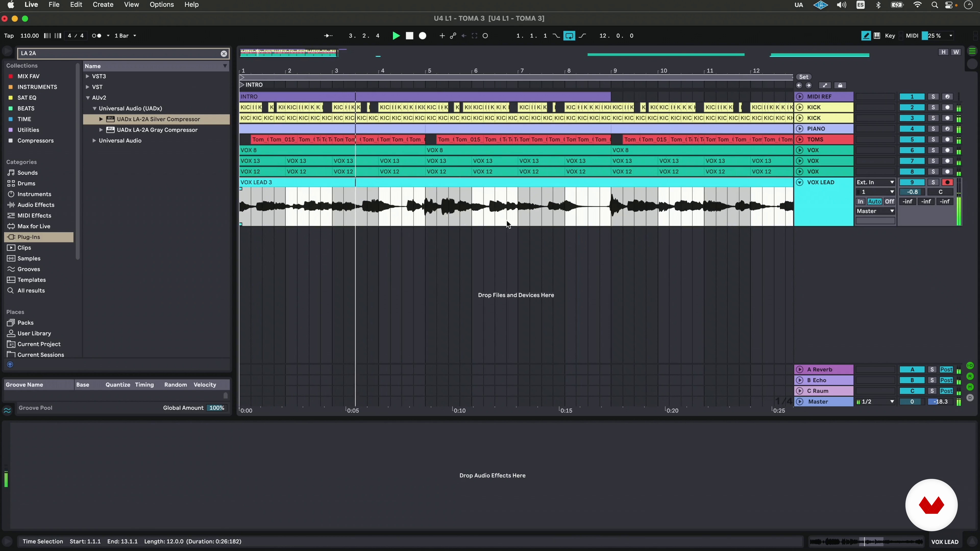Collapse the AUv2 folder
The width and height of the screenshot is (980, 551).
click(x=88, y=98)
